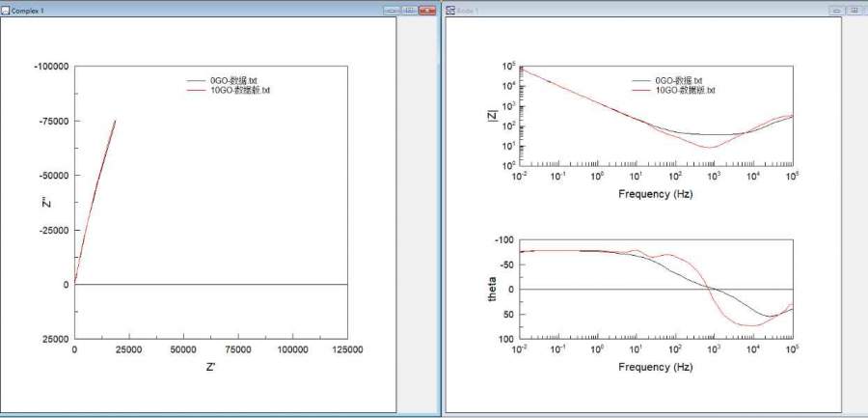Maximize the Bode 1 window
The image size is (868, 418).
tap(854, 11)
